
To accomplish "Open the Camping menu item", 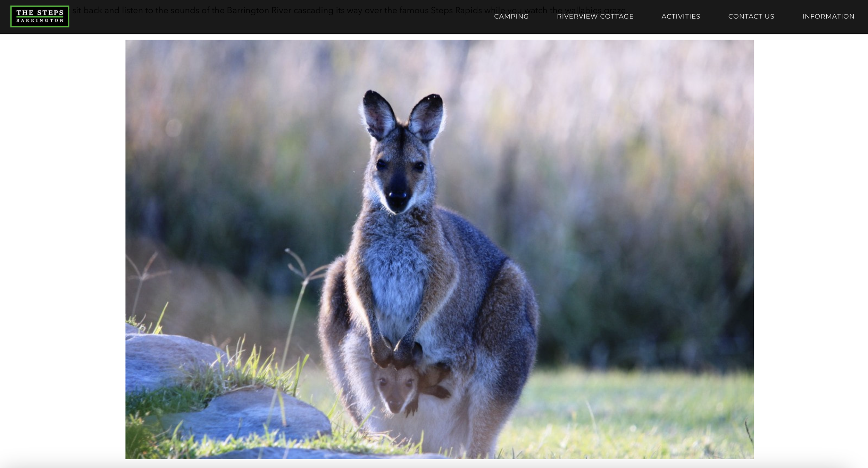I will point(511,16).
